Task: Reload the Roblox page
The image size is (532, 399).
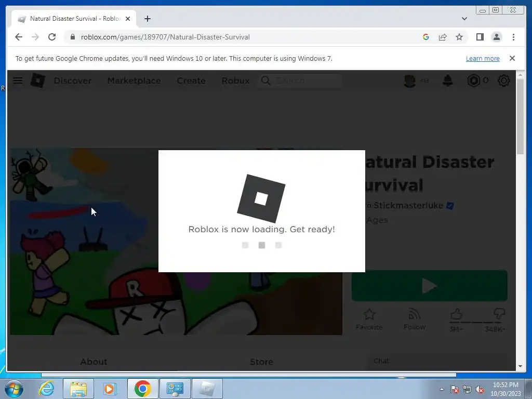Action: click(x=52, y=37)
